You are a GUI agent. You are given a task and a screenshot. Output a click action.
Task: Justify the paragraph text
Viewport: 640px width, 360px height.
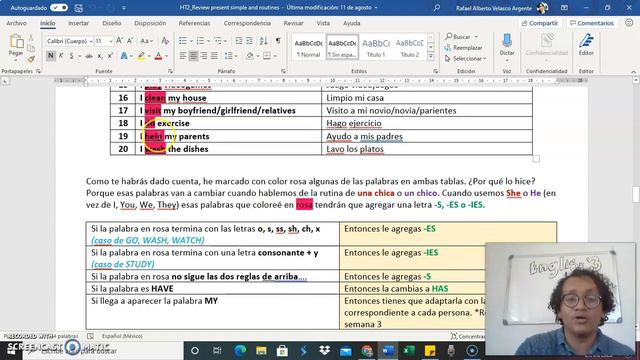pos(214,56)
